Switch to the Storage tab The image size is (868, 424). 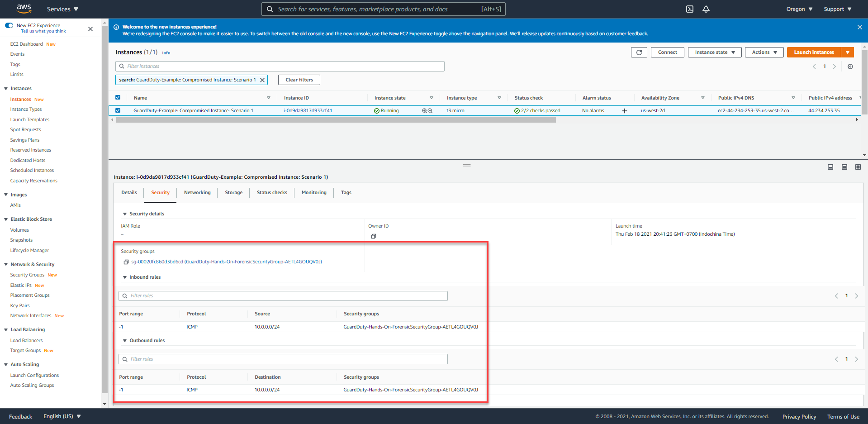coord(234,193)
